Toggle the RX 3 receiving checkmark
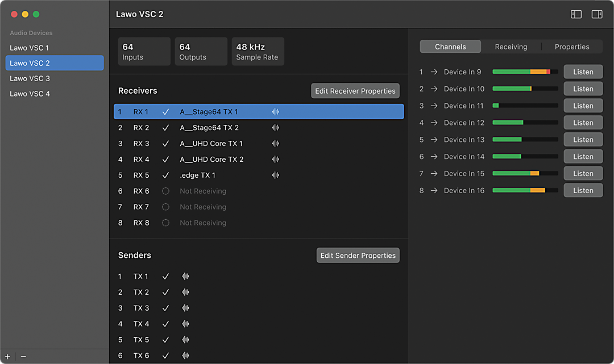The height and width of the screenshot is (364, 614). [165, 144]
